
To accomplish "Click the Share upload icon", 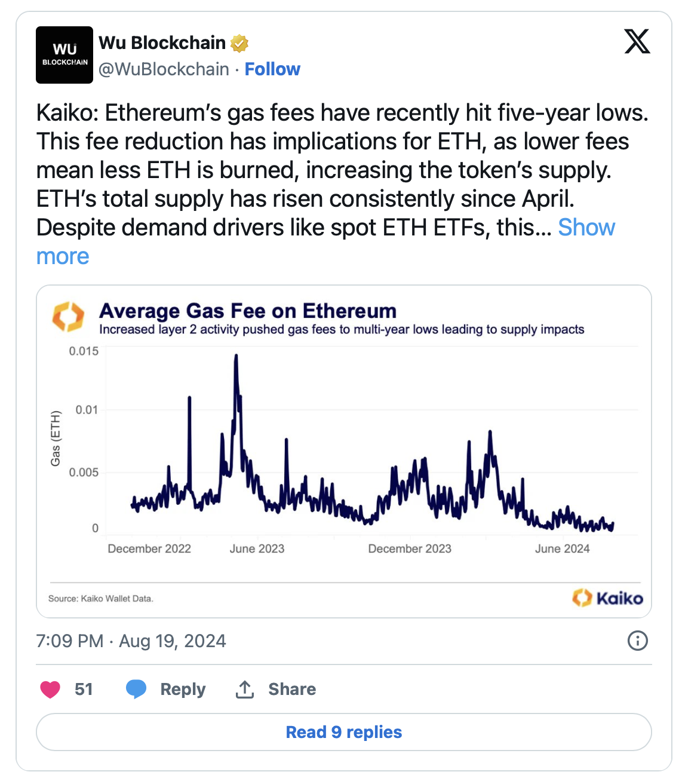I will pyautogui.click(x=245, y=688).
